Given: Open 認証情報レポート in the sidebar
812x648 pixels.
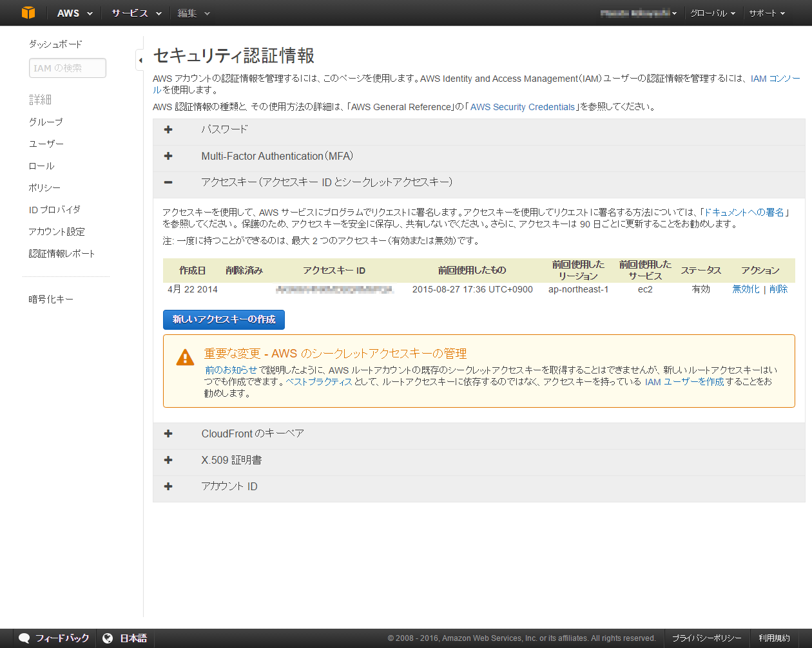Looking at the screenshot, I should click(x=62, y=253).
